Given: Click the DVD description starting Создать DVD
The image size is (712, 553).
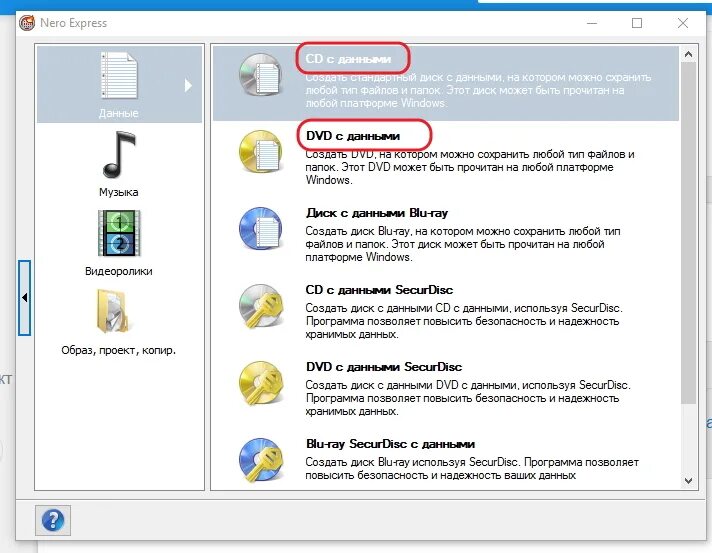Looking at the screenshot, I should (470, 167).
